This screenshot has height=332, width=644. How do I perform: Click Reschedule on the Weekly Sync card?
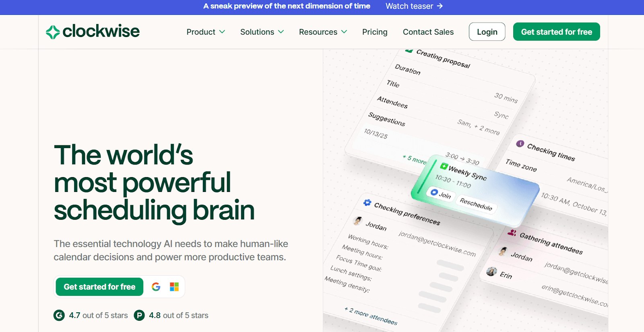point(476,204)
